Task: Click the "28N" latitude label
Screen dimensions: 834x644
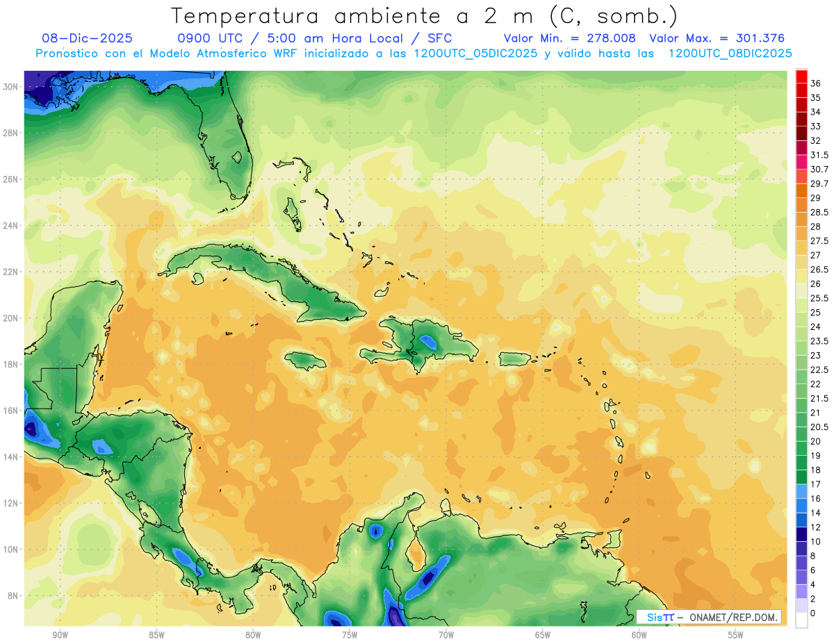Action: 11,133
